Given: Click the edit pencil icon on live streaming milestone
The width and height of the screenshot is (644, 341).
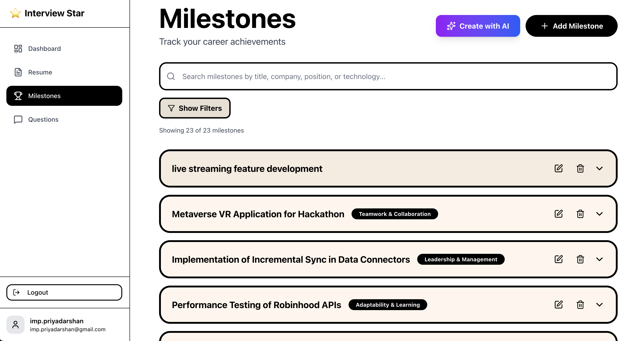Looking at the screenshot, I should point(559,168).
